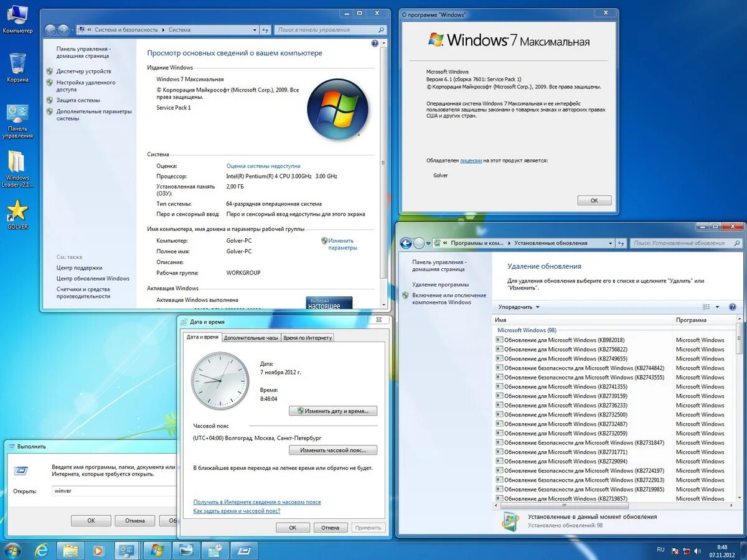Click the refresh button in the Система address bar
Image resolution: width=747 pixels, height=560 pixels.
(266, 30)
